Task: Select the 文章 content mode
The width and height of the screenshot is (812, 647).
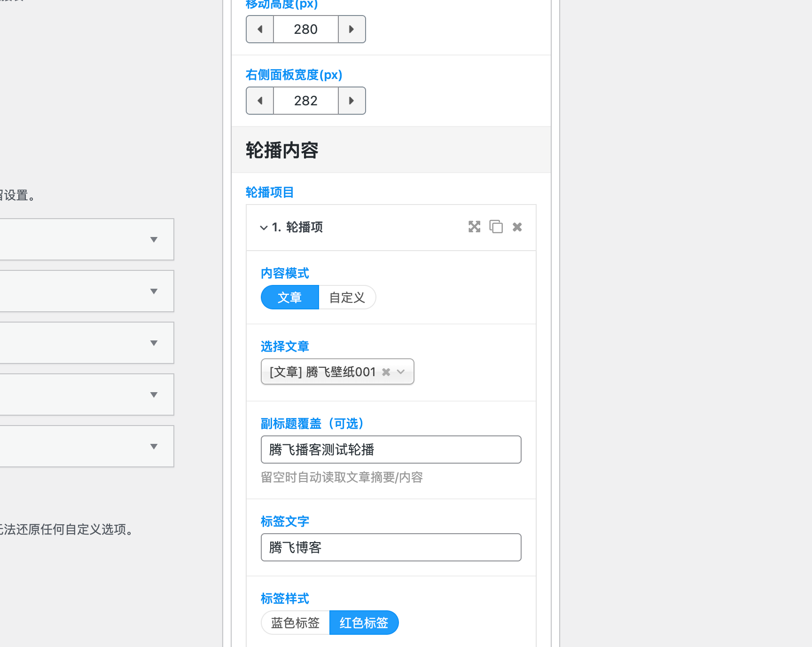Action: point(289,297)
